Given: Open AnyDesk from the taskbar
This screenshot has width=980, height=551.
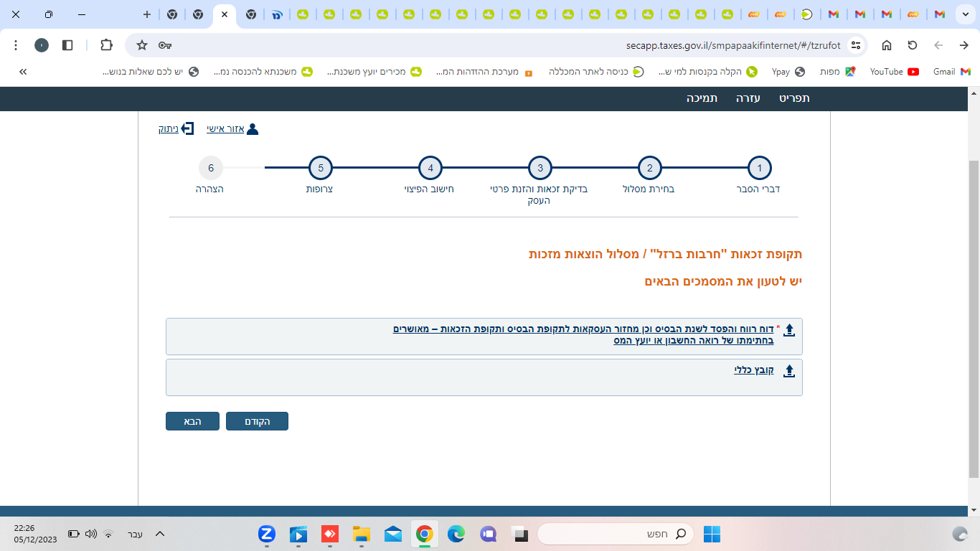Looking at the screenshot, I should tap(330, 534).
